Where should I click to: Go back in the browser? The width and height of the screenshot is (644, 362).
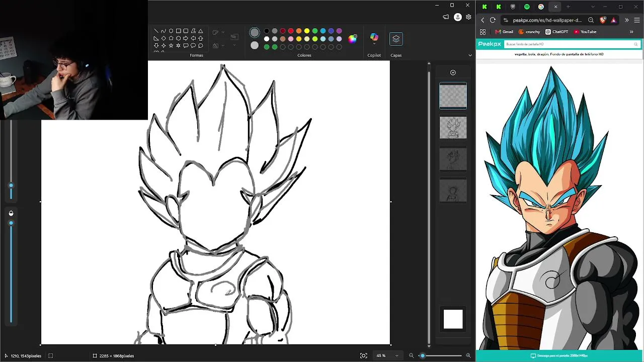(482, 20)
